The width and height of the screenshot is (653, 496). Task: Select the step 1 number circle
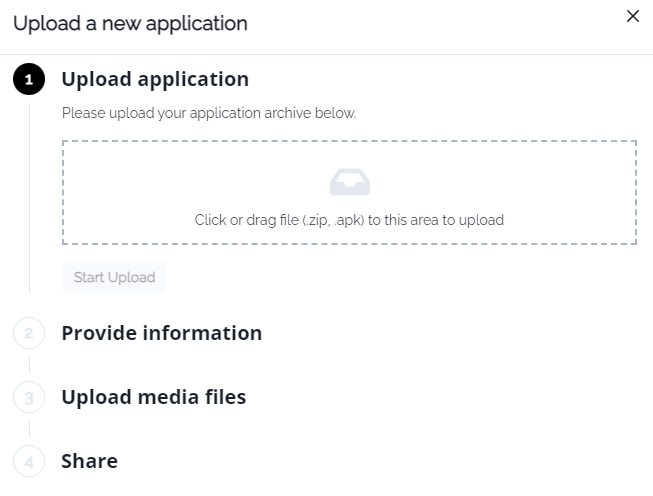coord(29,80)
